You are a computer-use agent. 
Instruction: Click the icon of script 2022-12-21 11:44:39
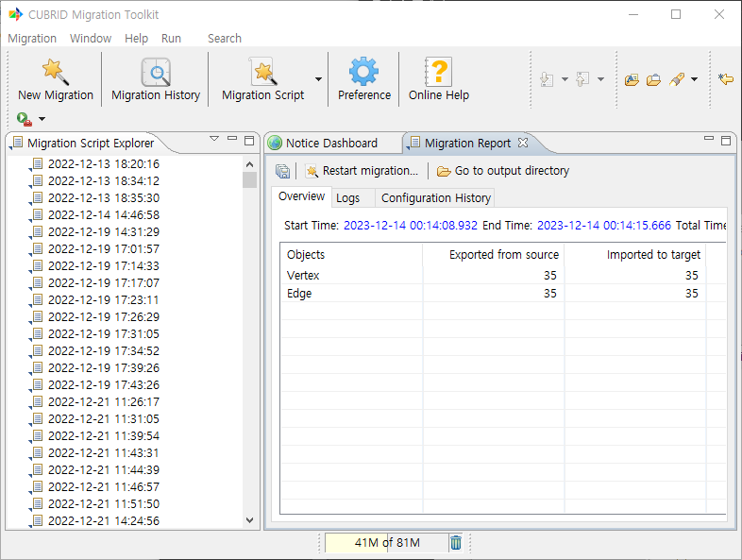pyautogui.click(x=37, y=470)
